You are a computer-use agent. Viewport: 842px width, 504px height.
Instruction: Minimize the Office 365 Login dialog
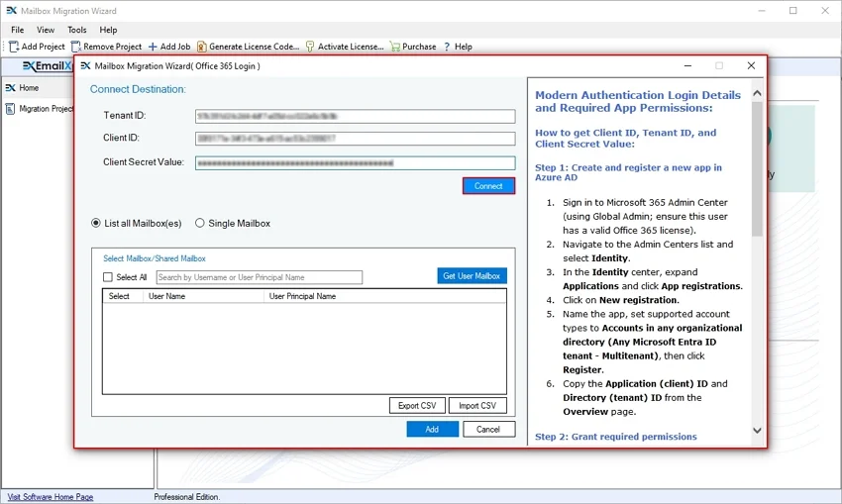point(687,65)
